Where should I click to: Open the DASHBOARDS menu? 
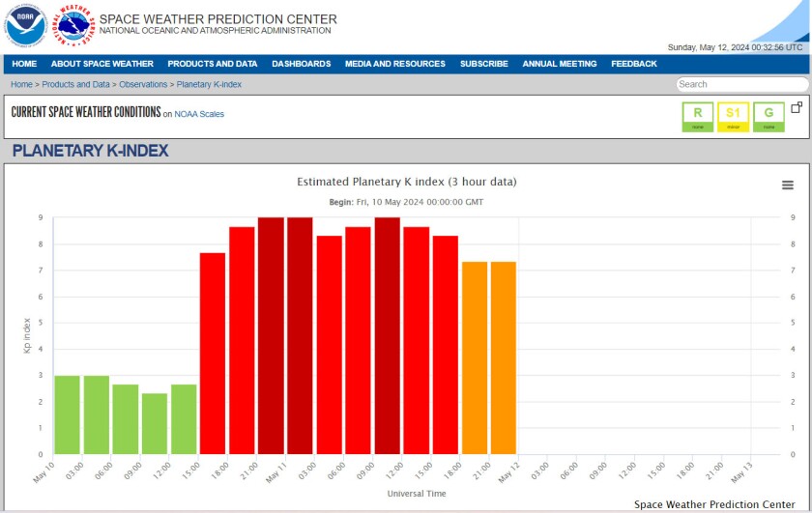(301, 64)
